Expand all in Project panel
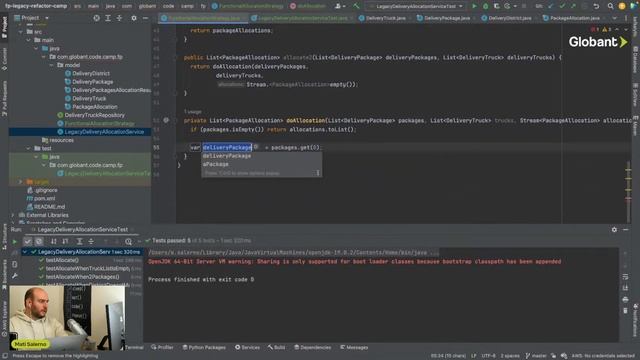 pyautogui.click(x=108, y=18)
